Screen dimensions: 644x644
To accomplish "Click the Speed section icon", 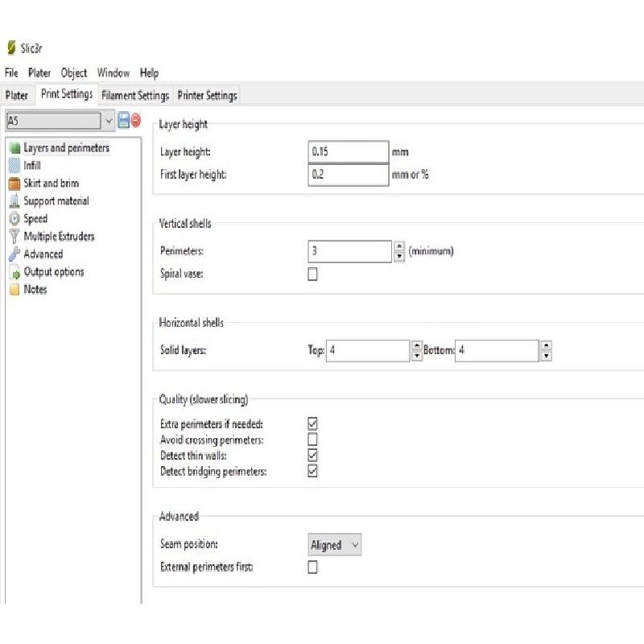I will [14, 218].
